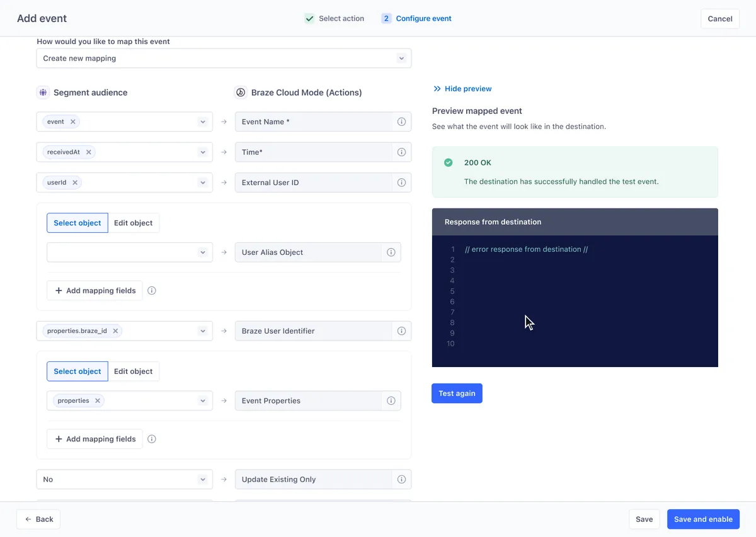Open the Update Existing Only No dropdown
756x537 pixels.
125,479
